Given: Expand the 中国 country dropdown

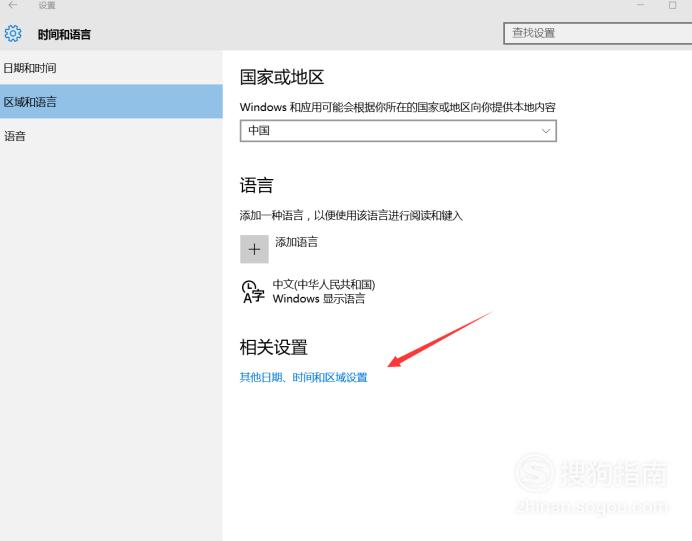Looking at the screenshot, I should coord(398,131).
